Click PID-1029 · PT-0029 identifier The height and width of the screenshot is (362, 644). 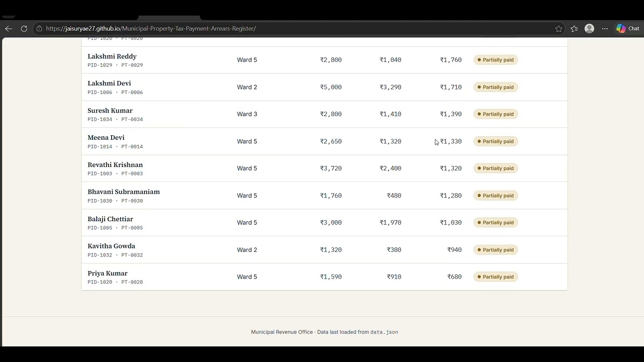(115, 65)
